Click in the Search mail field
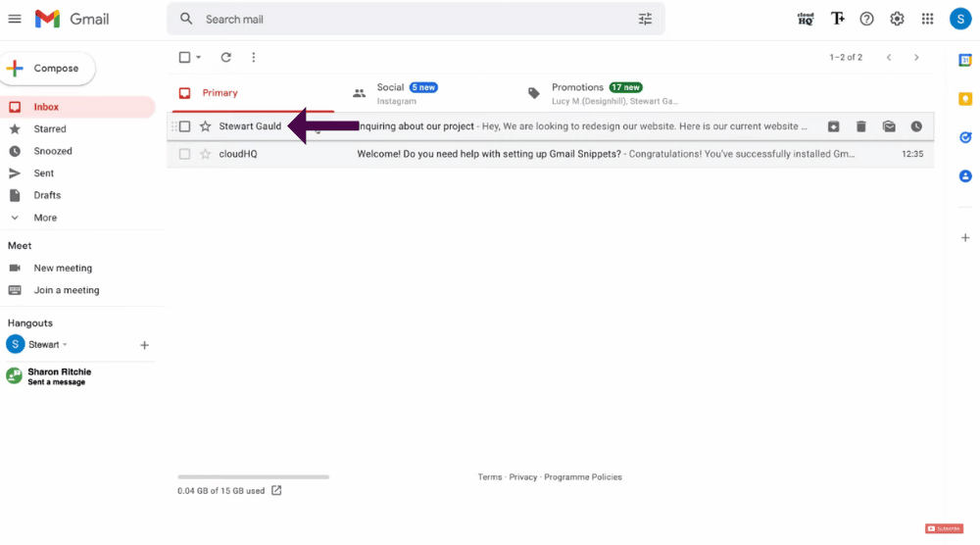Screen dimensions: 980x545 [x=416, y=20]
